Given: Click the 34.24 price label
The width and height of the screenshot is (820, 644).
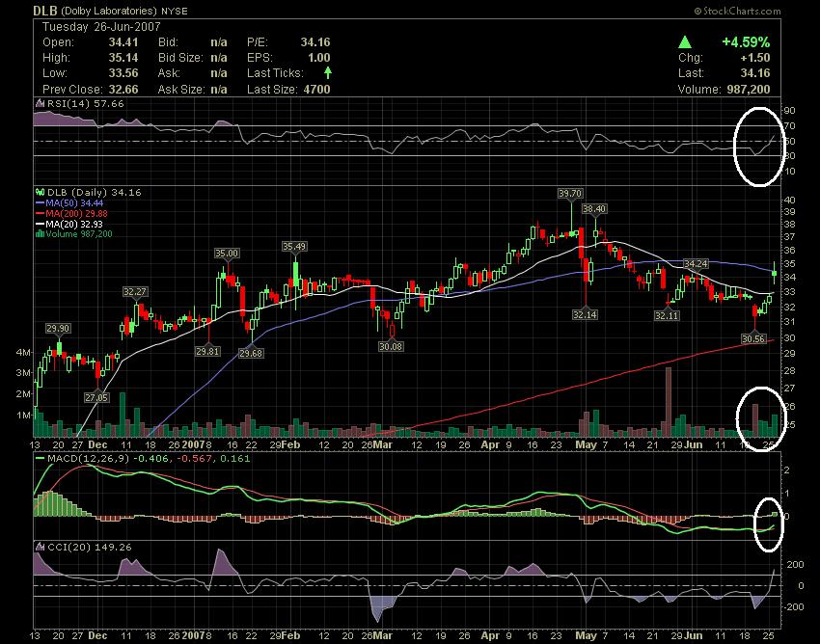Looking at the screenshot, I should (697, 263).
